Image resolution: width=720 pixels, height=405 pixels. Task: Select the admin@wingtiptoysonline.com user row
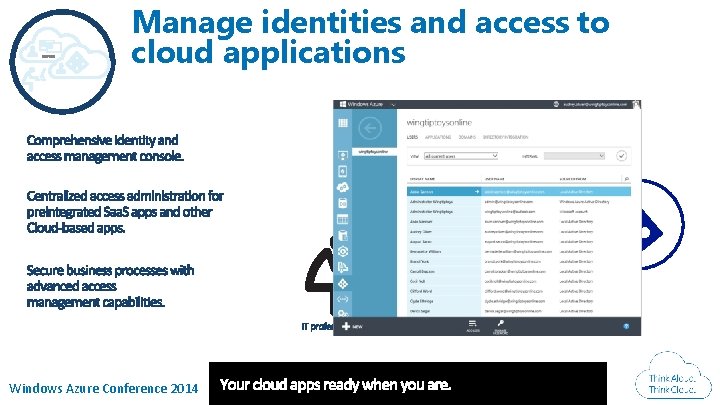[519, 202]
